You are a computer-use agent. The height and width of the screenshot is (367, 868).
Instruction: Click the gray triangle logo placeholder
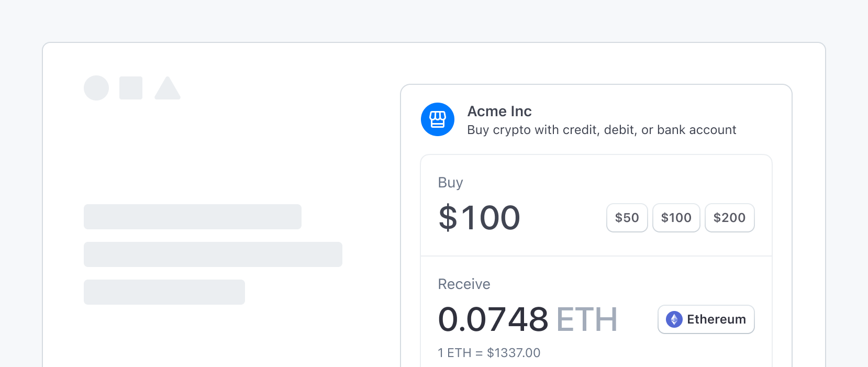point(168,88)
